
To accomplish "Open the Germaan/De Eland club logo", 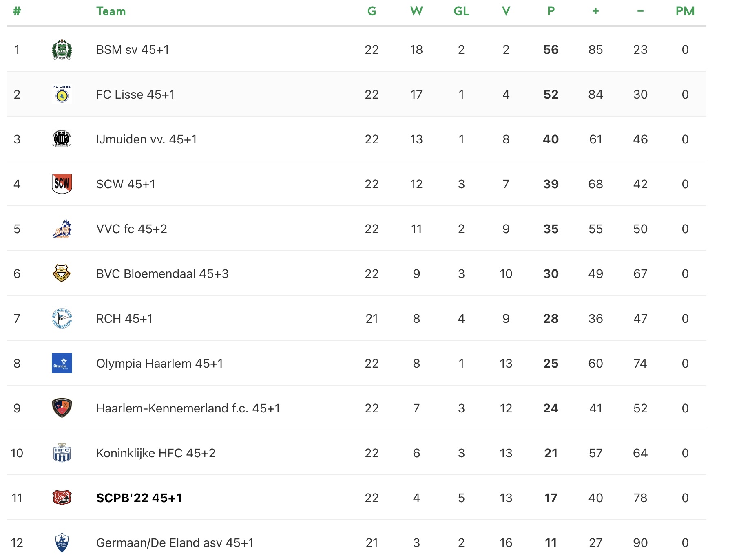I will pyautogui.click(x=62, y=542).
